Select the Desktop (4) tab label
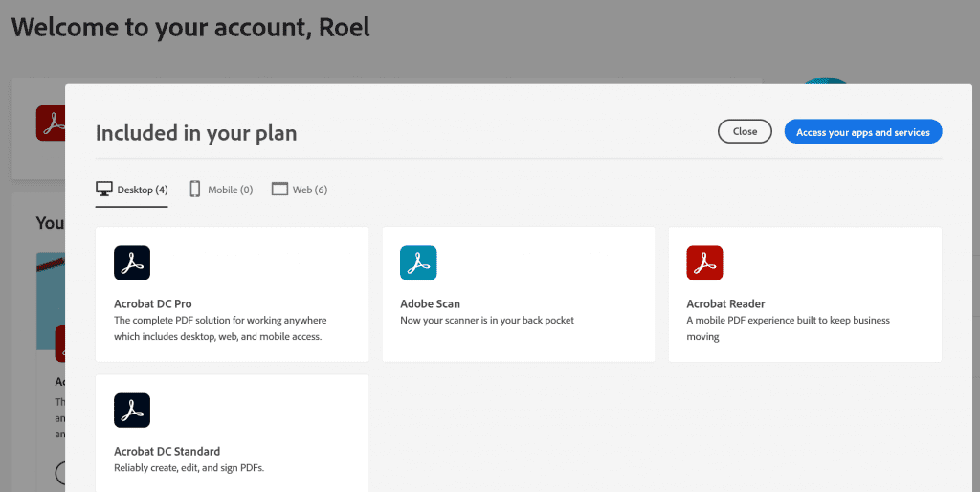The height and width of the screenshot is (492, 980). (x=143, y=190)
